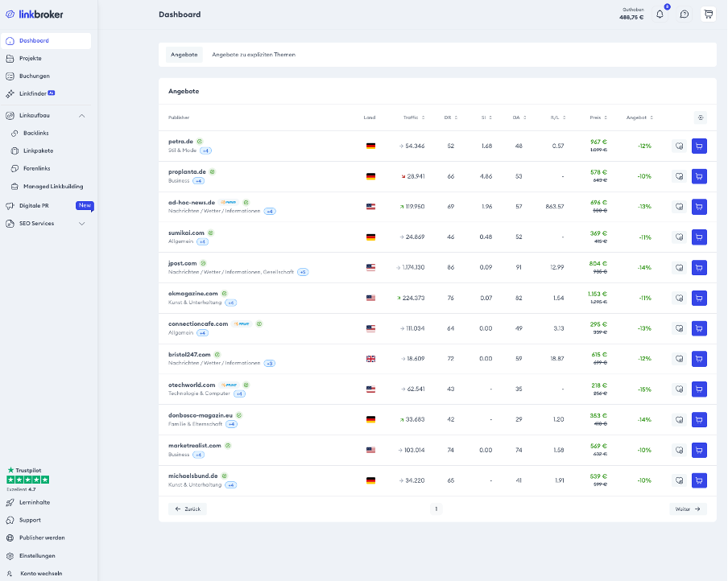Save marketrealist.com to watchlist

pyautogui.click(x=679, y=450)
